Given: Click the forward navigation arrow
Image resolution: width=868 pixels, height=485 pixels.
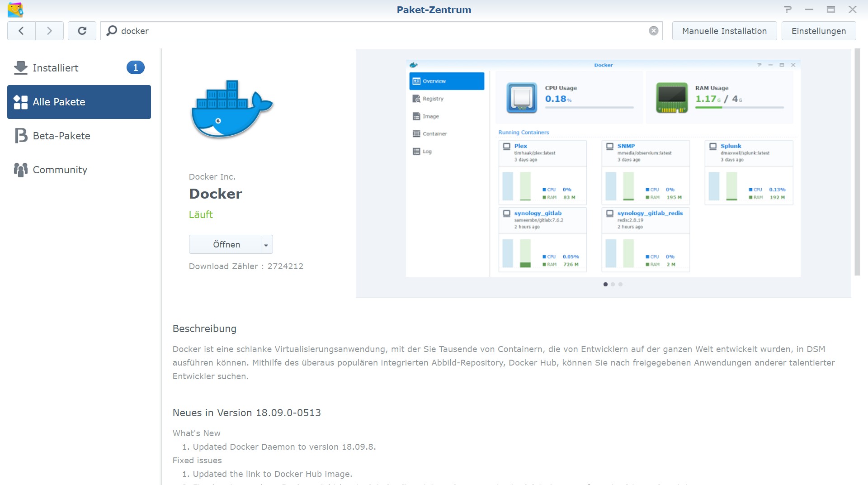Looking at the screenshot, I should 49,31.
